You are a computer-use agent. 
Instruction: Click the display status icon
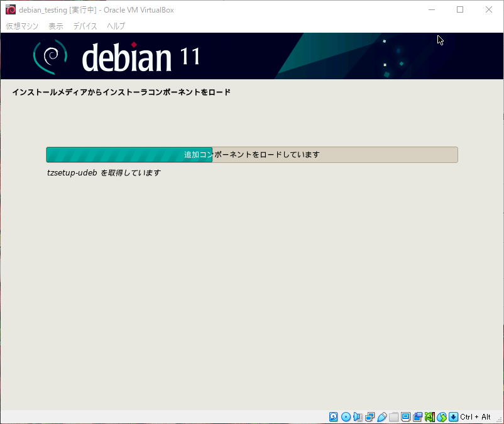tap(405, 417)
